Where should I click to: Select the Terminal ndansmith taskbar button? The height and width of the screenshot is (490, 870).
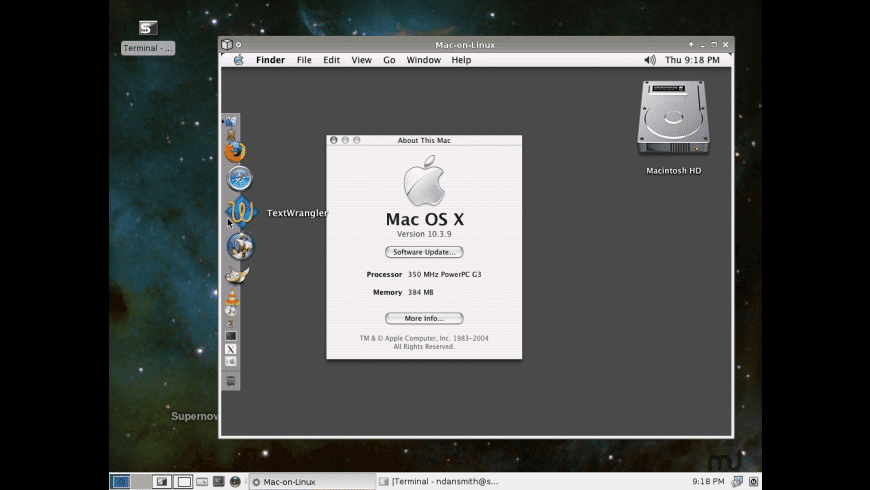click(439, 482)
